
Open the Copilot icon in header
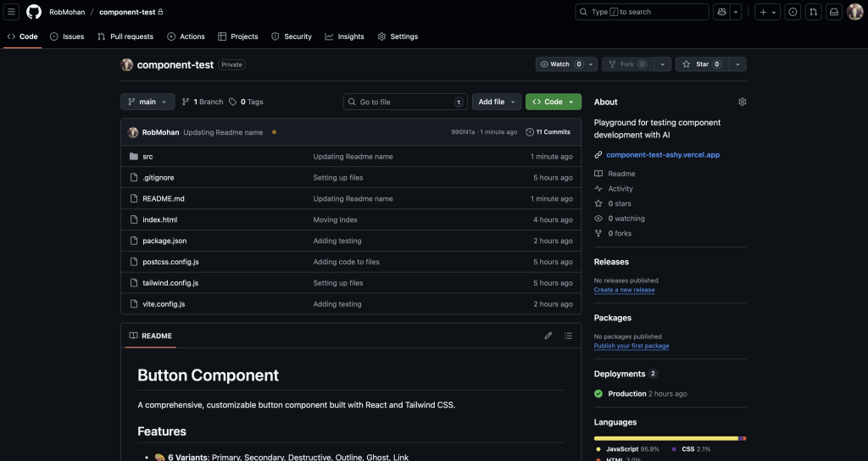(721, 12)
